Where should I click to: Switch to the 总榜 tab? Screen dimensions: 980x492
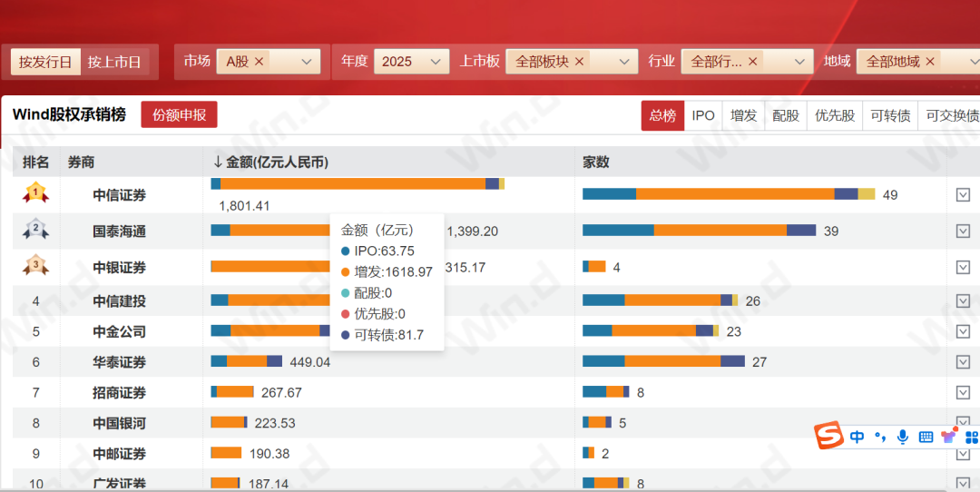(662, 115)
